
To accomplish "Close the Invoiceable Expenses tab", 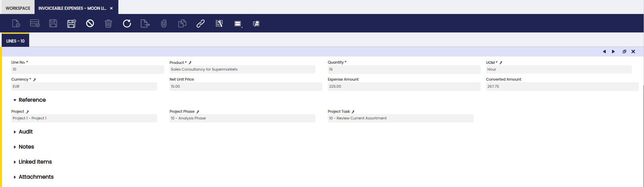I will (111, 8).
